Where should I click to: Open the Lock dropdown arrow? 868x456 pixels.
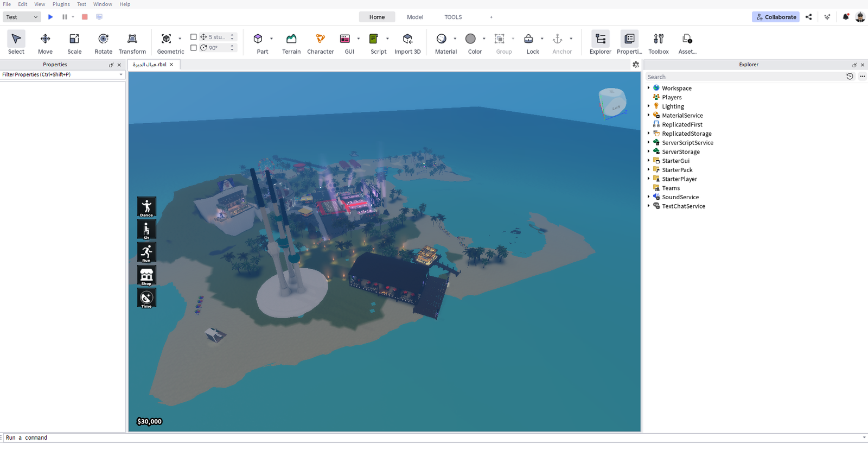[x=542, y=39]
